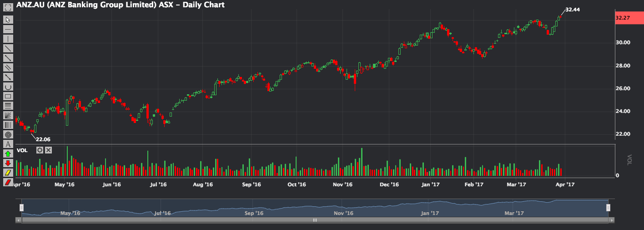Screen dimensions: 644x230
Task: Click the Jan '17 date axis label
Action: point(430,184)
